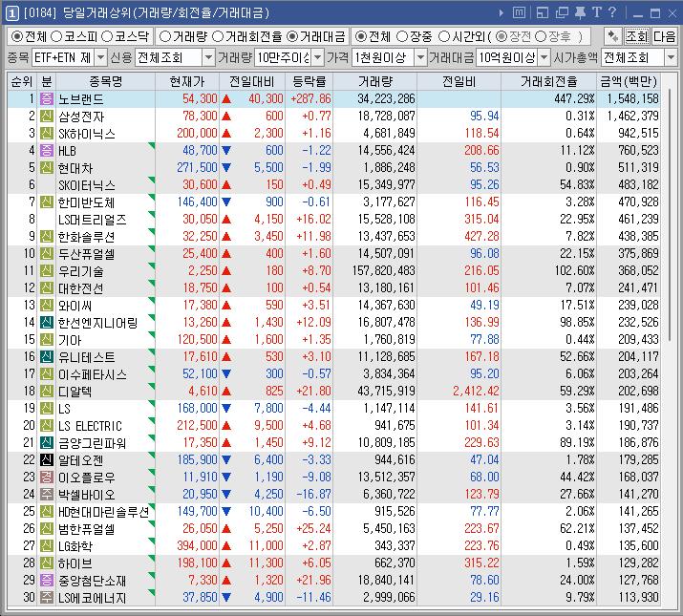Click the badge icon for 박셀바이오
This screenshot has height=616, width=683.
pos(47,494)
